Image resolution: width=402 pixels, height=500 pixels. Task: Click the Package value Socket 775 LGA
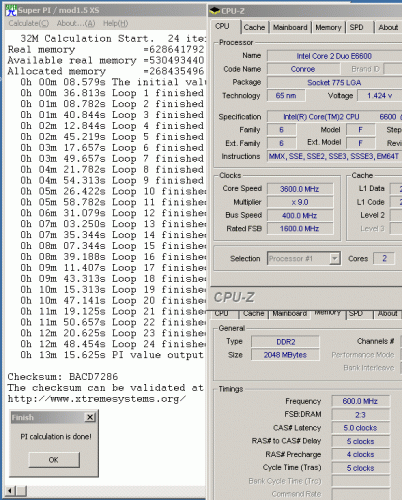click(x=334, y=83)
